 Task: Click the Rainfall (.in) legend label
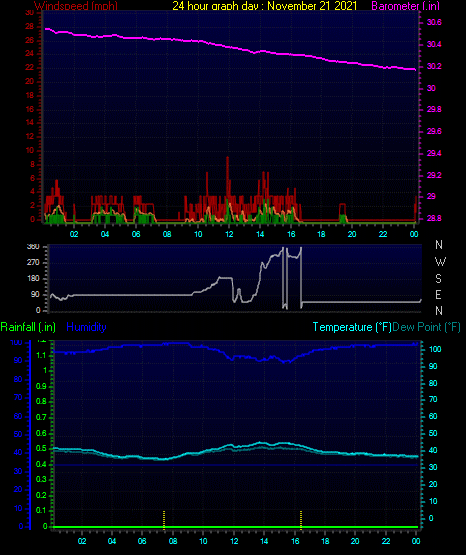[28, 327]
